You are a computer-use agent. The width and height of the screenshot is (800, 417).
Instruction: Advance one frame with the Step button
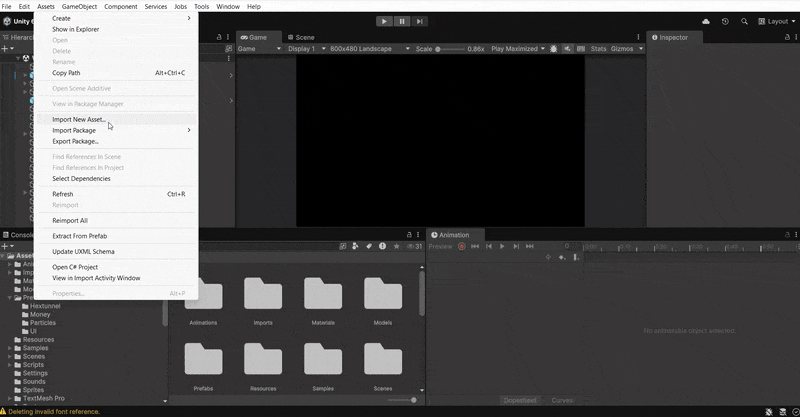coord(419,21)
